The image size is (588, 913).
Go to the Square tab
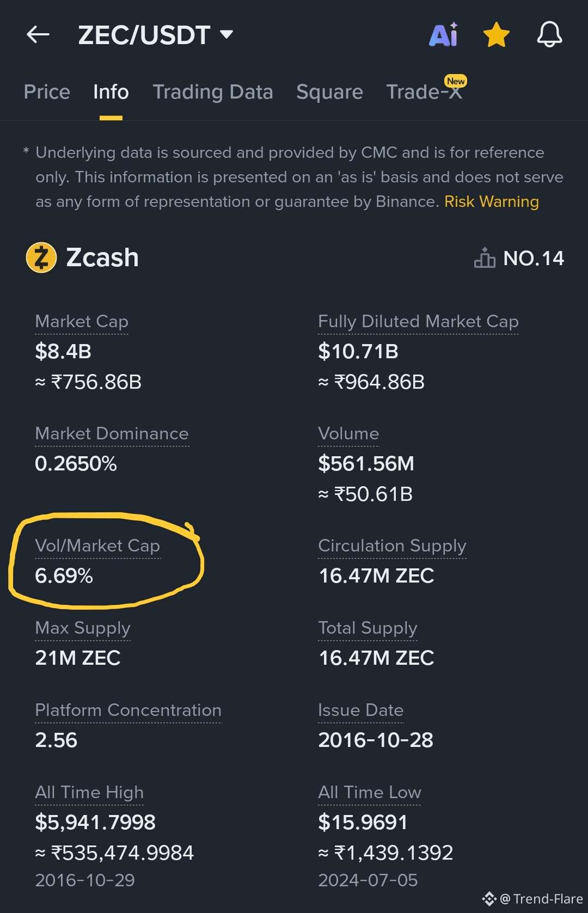[329, 92]
